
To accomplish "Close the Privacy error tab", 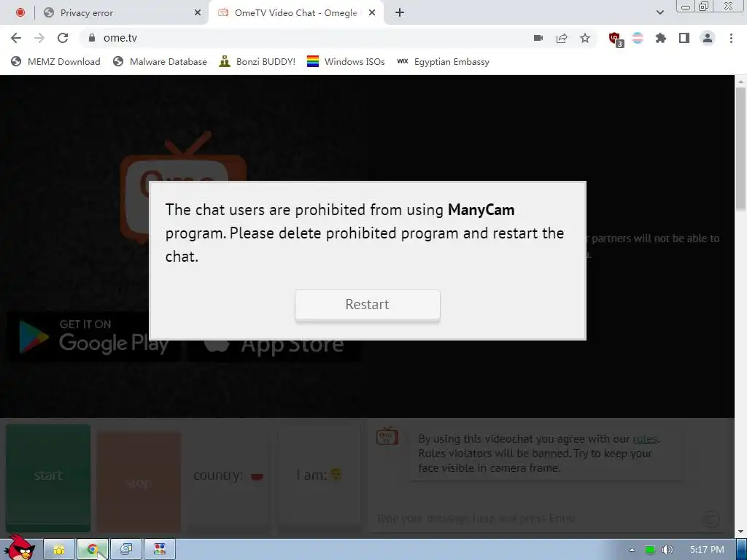I will [197, 13].
